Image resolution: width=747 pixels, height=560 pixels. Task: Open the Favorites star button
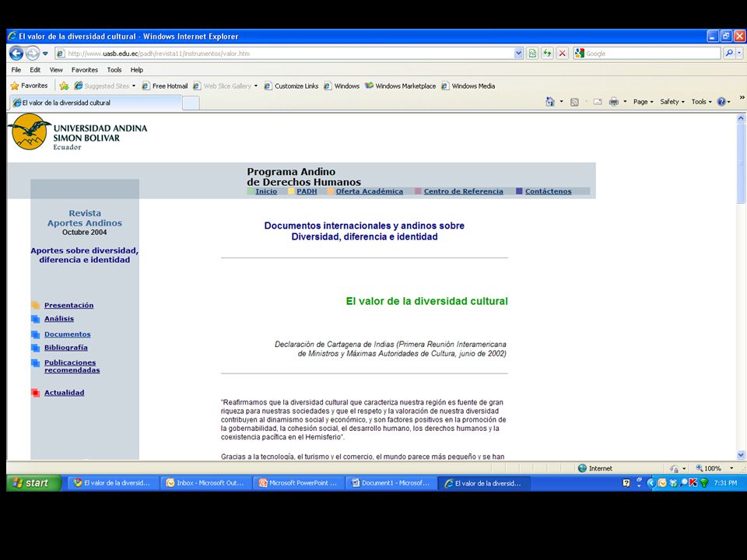tap(29, 86)
